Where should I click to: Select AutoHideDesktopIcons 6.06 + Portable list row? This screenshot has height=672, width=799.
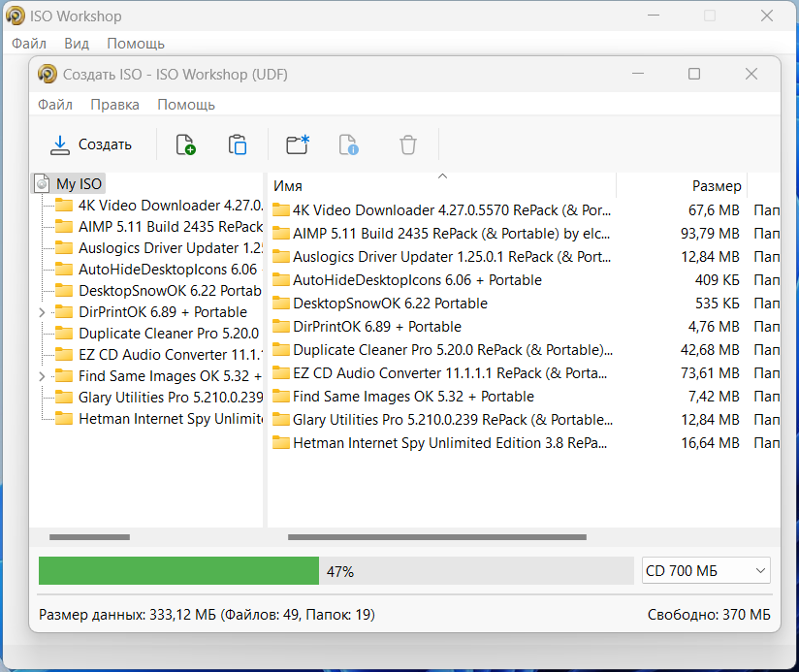point(524,280)
